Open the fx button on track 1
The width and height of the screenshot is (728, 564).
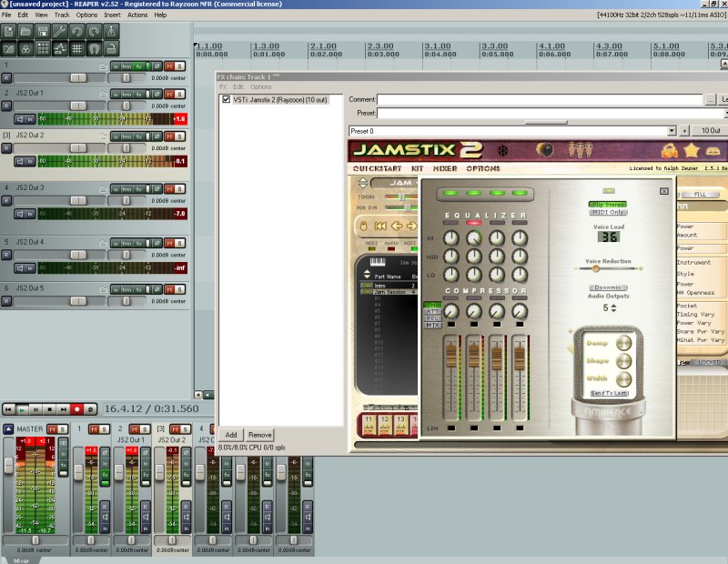pos(140,65)
